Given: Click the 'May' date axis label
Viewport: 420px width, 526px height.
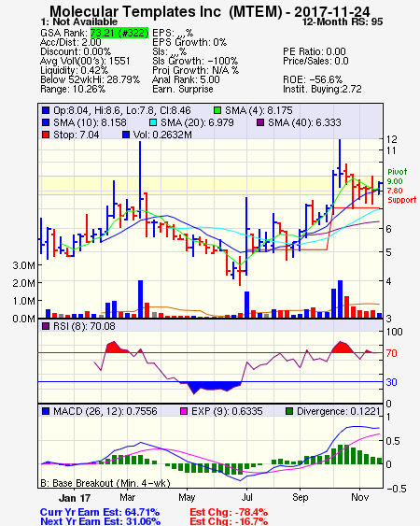Looking at the screenshot, I should [187, 497].
